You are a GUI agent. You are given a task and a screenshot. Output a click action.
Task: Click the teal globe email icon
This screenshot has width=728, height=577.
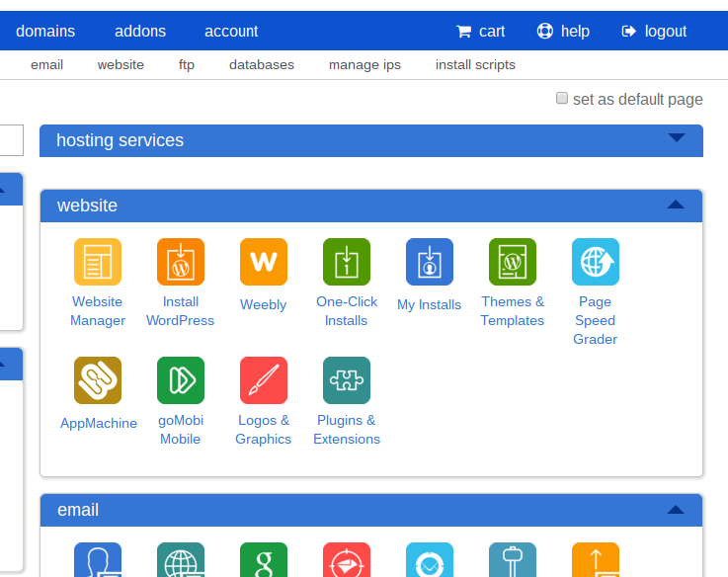point(181,559)
